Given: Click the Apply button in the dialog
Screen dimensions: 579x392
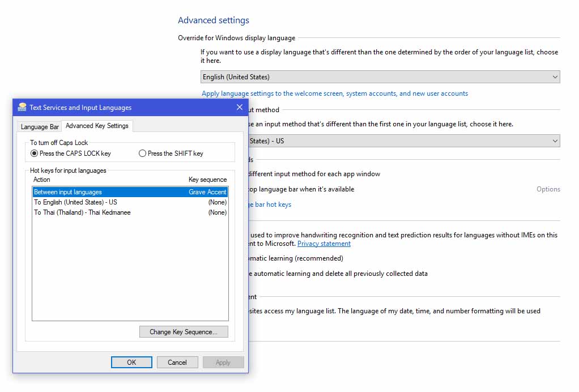Looking at the screenshot, I should point(223,363).
